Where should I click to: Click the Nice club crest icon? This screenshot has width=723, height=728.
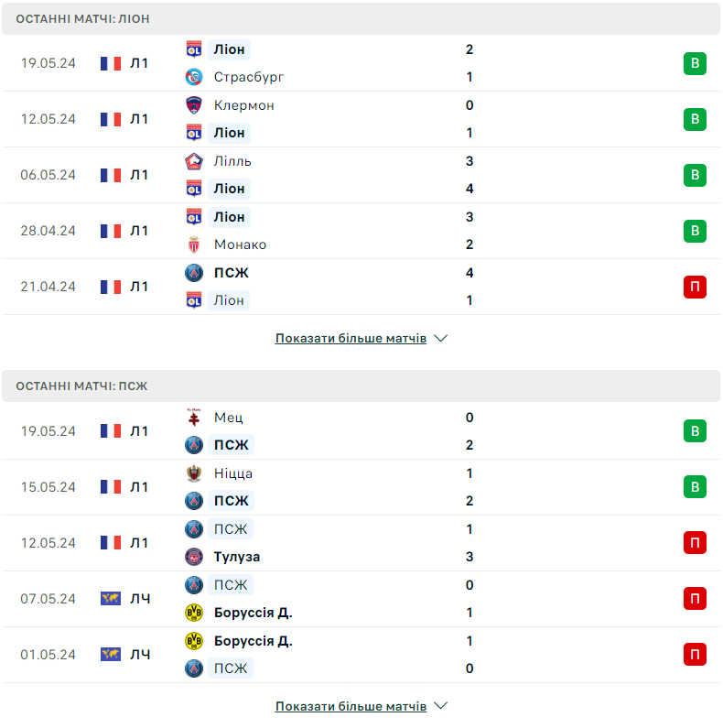(x=193, y=473)
